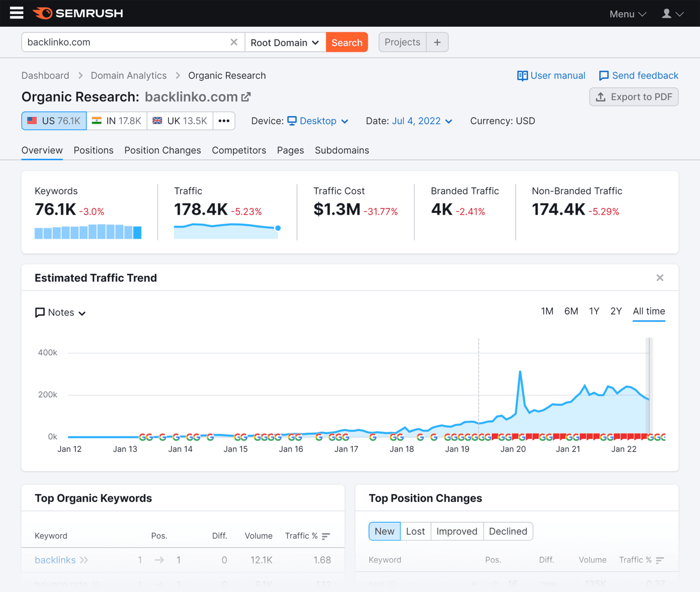Clear the search box using the X icon
700x592 pixels.
click(234, 42)
